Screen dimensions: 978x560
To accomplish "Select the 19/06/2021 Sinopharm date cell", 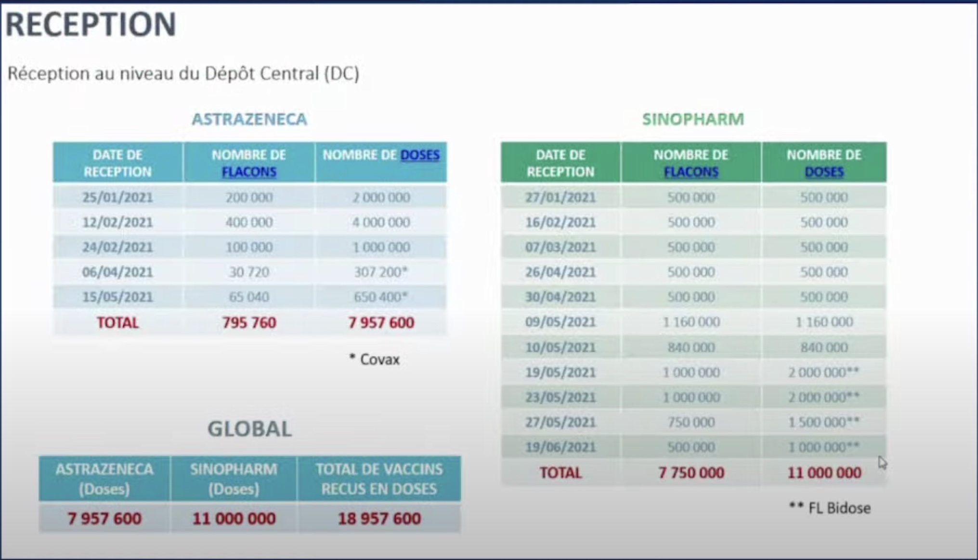I will [x=560, y=447].
